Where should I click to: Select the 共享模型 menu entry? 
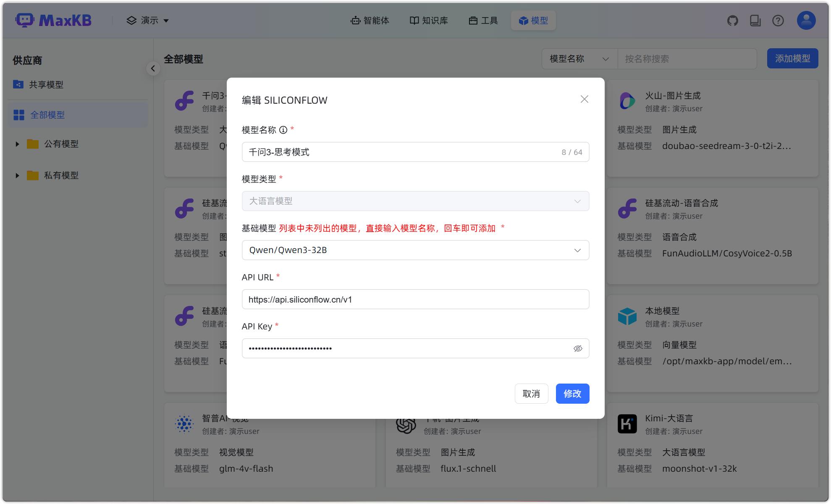tap(46, 84)
